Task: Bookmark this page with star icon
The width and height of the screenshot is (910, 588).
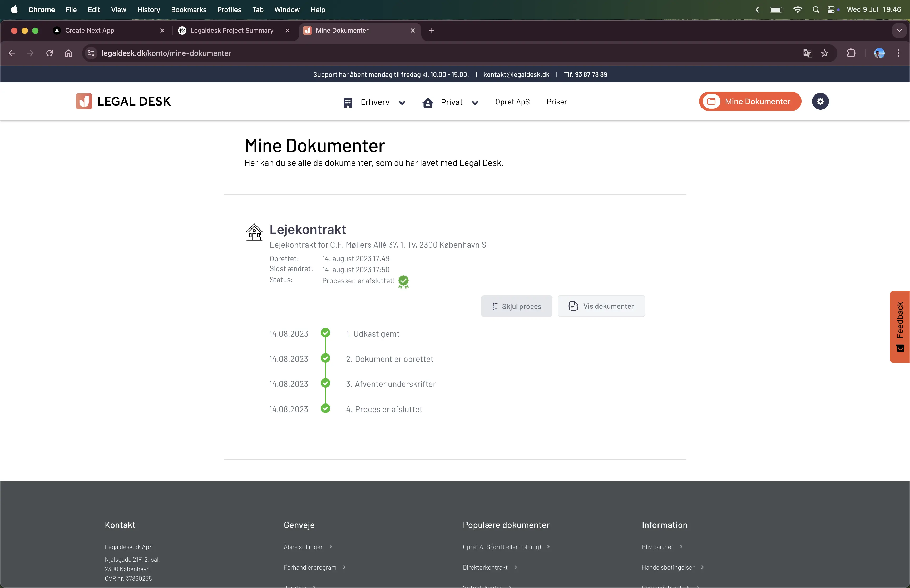Action: click(x=824, y=53)
